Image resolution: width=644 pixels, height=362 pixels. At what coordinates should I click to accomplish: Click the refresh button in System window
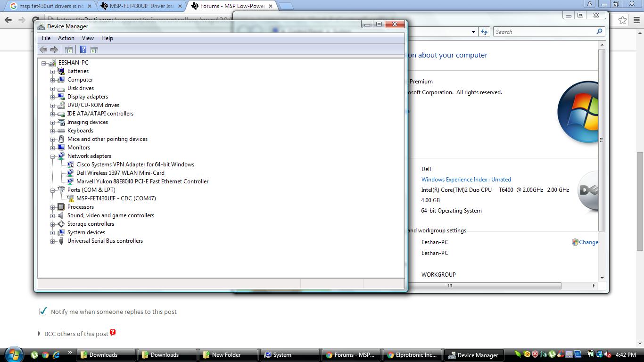tap(484, 32)
